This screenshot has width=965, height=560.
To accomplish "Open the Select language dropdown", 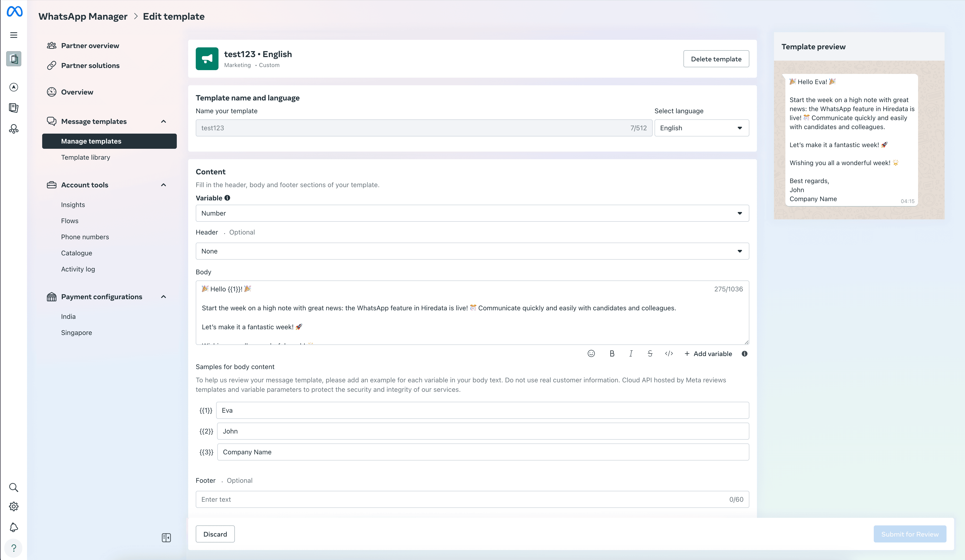I will (x=701, y=128).
